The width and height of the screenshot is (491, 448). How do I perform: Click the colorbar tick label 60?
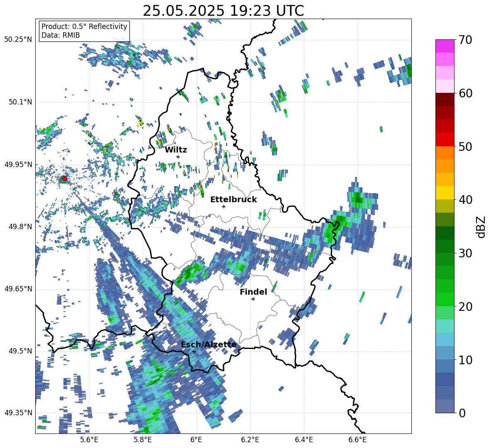(465, 93)
